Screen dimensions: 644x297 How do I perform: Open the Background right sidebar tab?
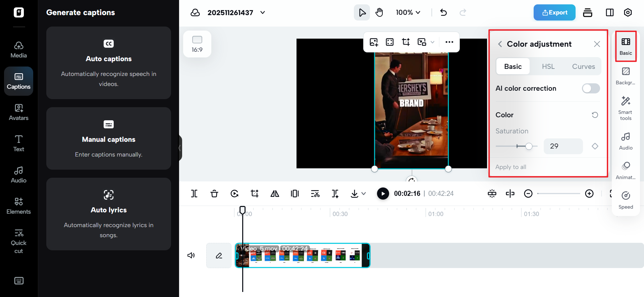tap(626, 76)
